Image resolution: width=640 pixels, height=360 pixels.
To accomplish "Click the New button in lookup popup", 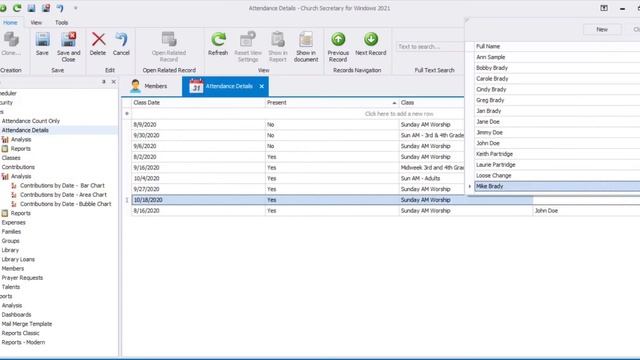I will pyautogui.click(x=602, y=29).
